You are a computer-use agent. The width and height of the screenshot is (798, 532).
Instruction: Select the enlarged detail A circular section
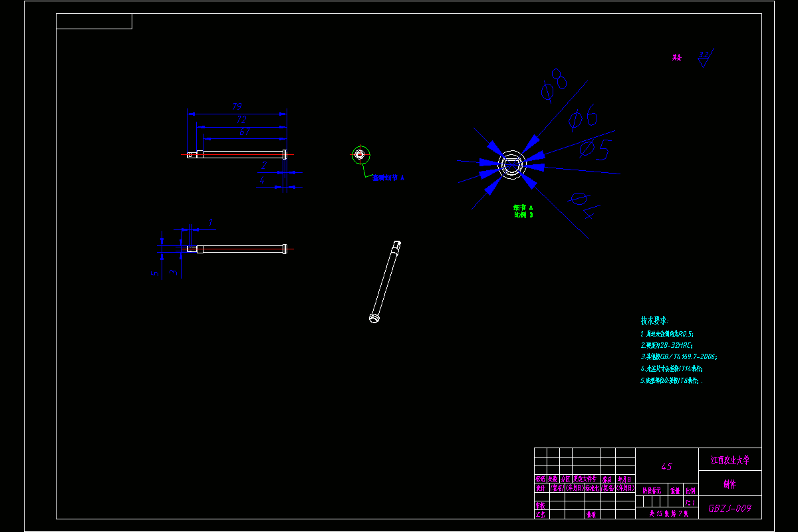(x=511, y=164)
